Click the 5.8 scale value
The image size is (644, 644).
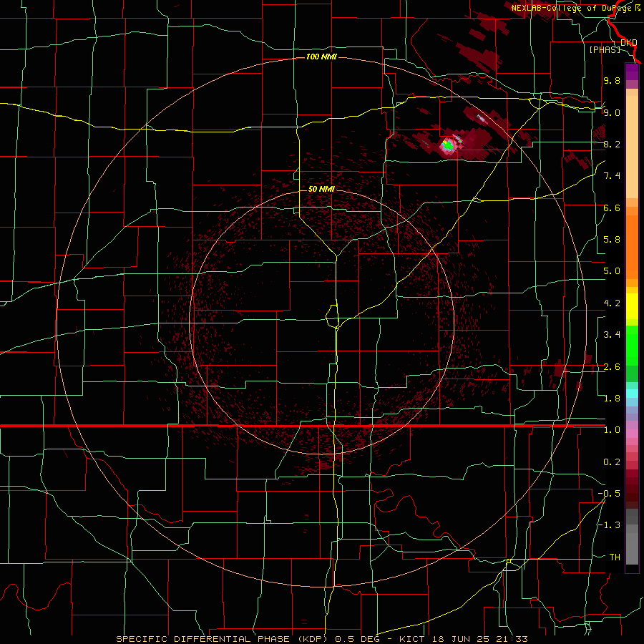click(612, 240)
